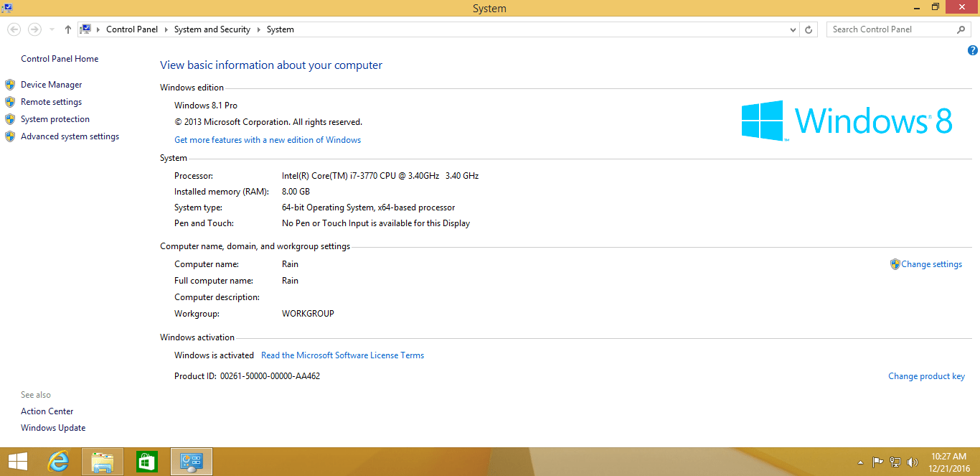Select System and Security in the breadcrumb
The image size is (980, 476).
point(212,29)
